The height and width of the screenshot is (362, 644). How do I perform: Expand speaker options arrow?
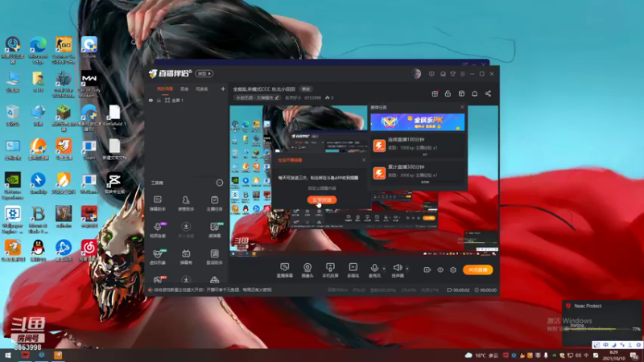click(x=407, y=269)
